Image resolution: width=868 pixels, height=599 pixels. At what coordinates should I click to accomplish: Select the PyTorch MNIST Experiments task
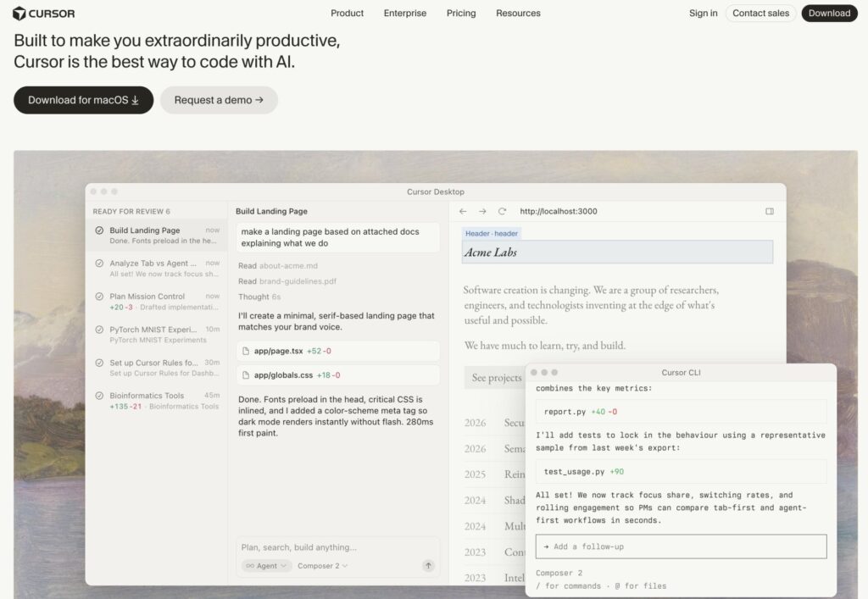coord(157,335)
